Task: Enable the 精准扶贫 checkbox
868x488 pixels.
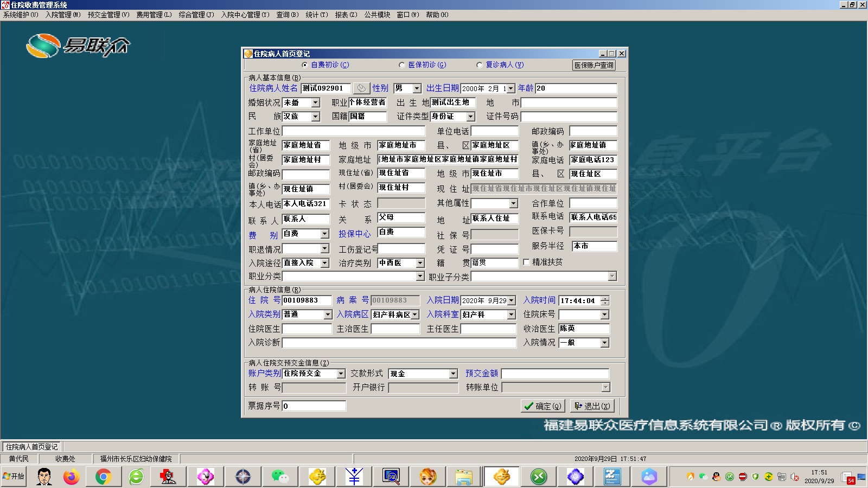Action: click(x=526, y=262)
